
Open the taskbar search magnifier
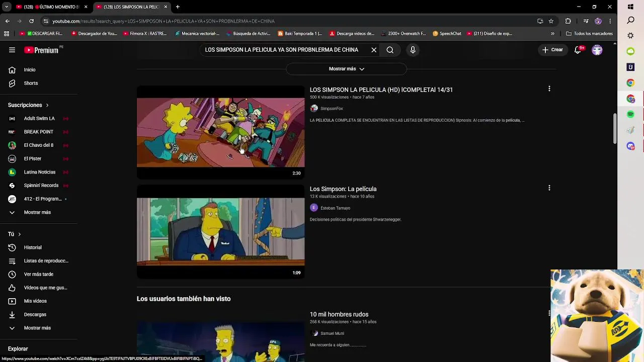(630, 20)
